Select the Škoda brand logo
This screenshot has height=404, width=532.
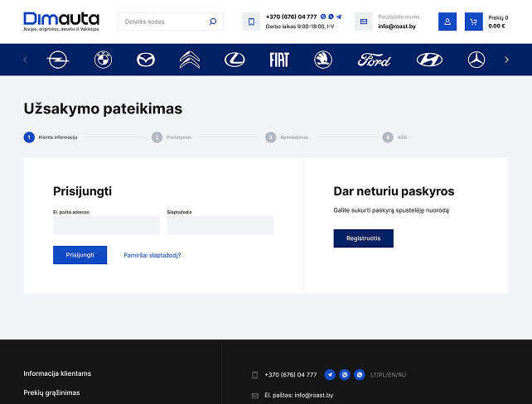pyautogui.click(x=323, y=60)
